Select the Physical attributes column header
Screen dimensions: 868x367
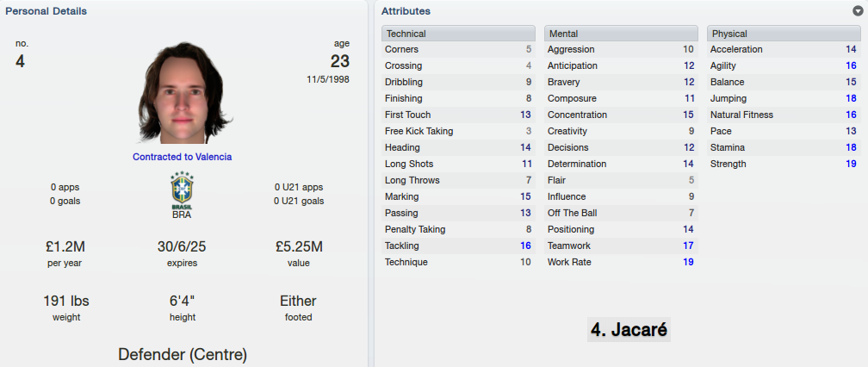pos(784,34)
